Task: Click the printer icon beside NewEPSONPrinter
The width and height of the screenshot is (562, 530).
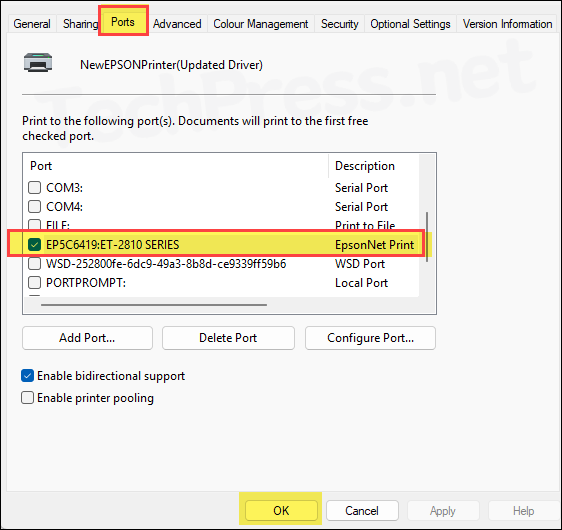Action: coord(38,63)
